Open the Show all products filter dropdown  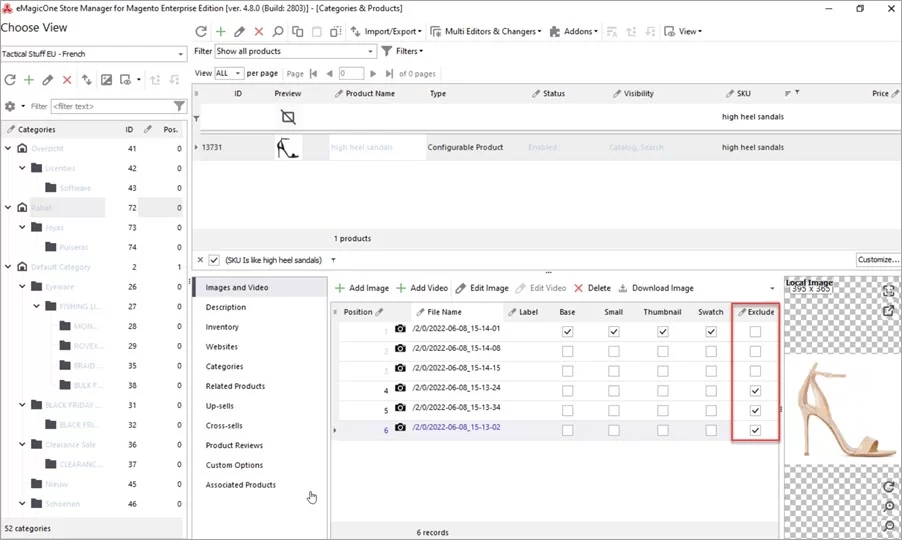(370, 51)
